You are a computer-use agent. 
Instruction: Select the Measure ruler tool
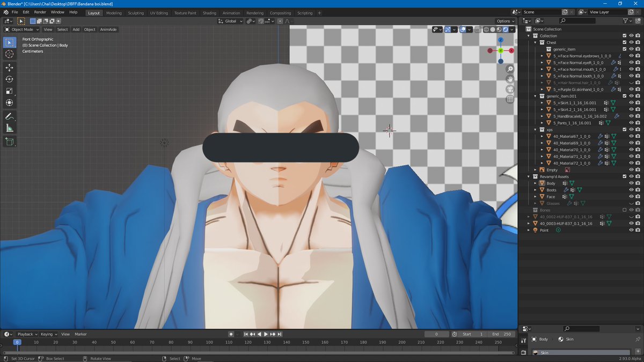point(10,128)
